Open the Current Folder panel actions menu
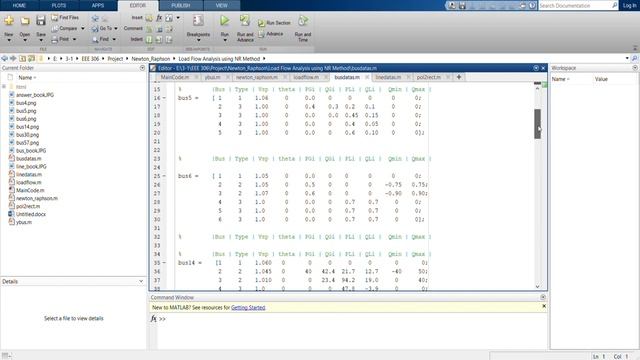Image resolution: width=640 pixels, height=360 pixels. click(x=142, y=68)
